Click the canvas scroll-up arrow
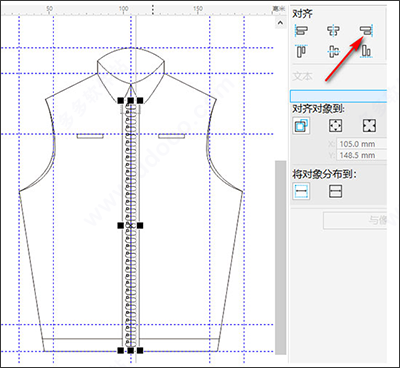 tap(280, 23)
